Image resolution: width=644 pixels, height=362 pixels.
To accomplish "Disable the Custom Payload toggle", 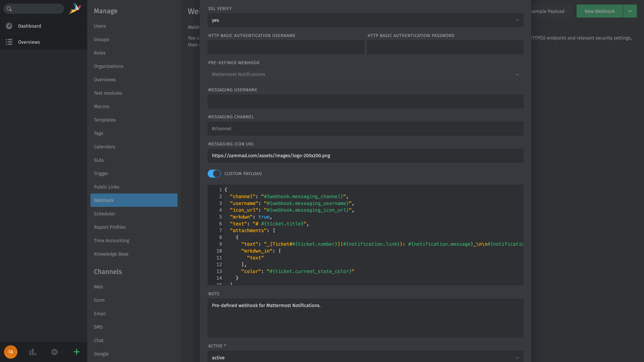I will [214, 173].
